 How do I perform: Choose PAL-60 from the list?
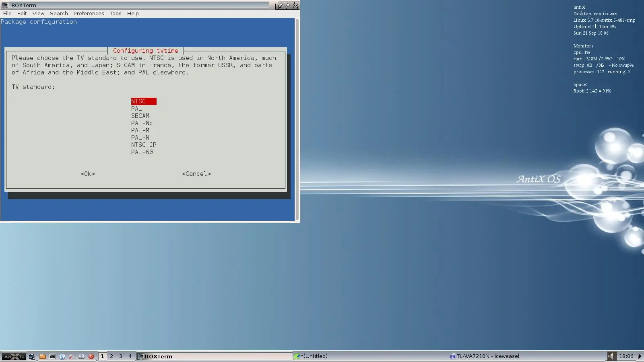pos(142,152)
